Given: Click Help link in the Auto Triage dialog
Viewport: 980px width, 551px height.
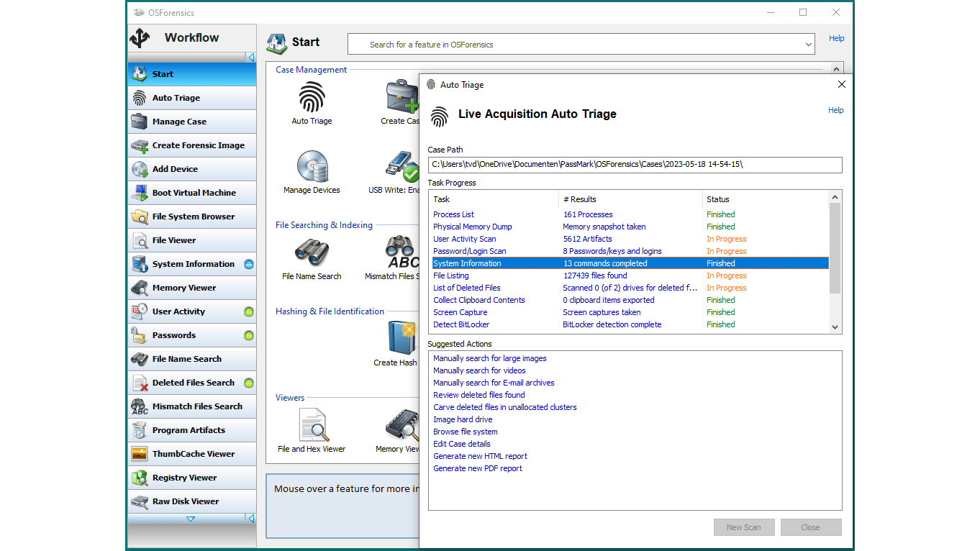Looking at the screenshot, I should point(836,110).
